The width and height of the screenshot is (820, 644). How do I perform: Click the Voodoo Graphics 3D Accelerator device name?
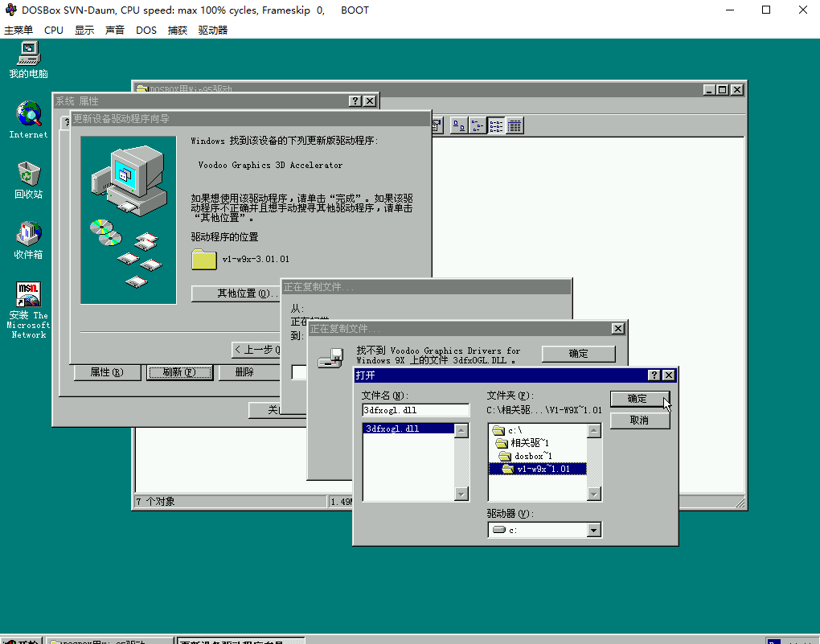point(270,166)
